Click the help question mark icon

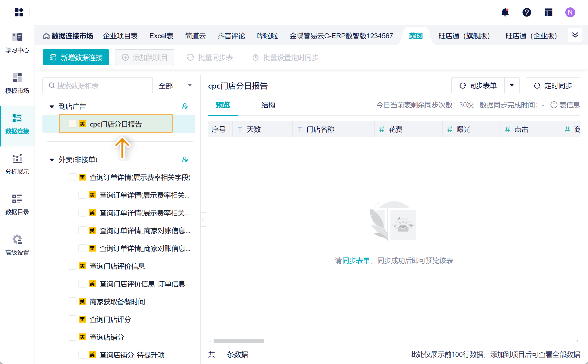click(x=527, y=12)
